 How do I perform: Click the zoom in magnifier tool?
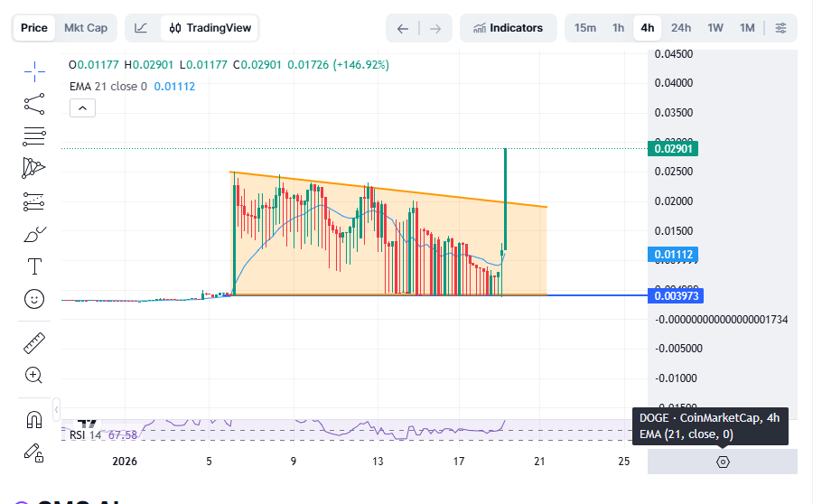(x=34, y=375)
